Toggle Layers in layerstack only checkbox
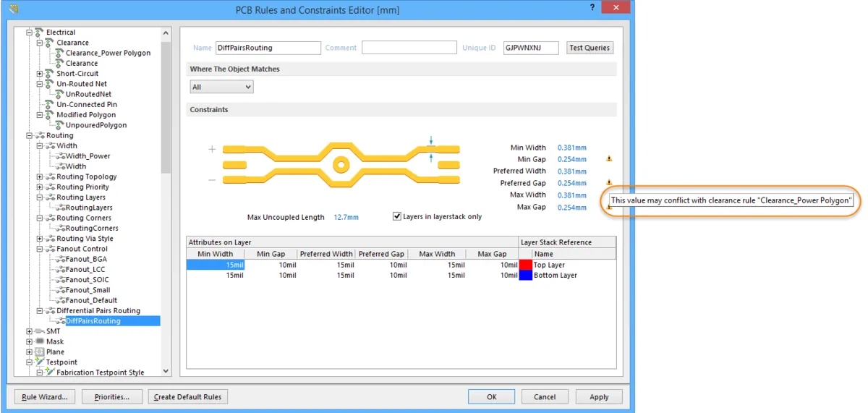Screen dimensions: 868x413 pyautogui.click(x=397, y=216)
